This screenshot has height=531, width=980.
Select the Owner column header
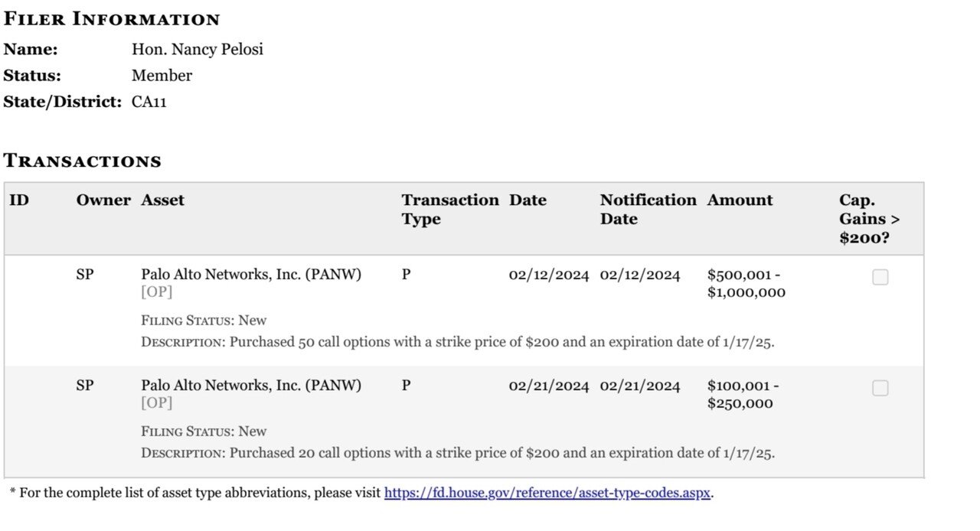click(x=103, y=200)
